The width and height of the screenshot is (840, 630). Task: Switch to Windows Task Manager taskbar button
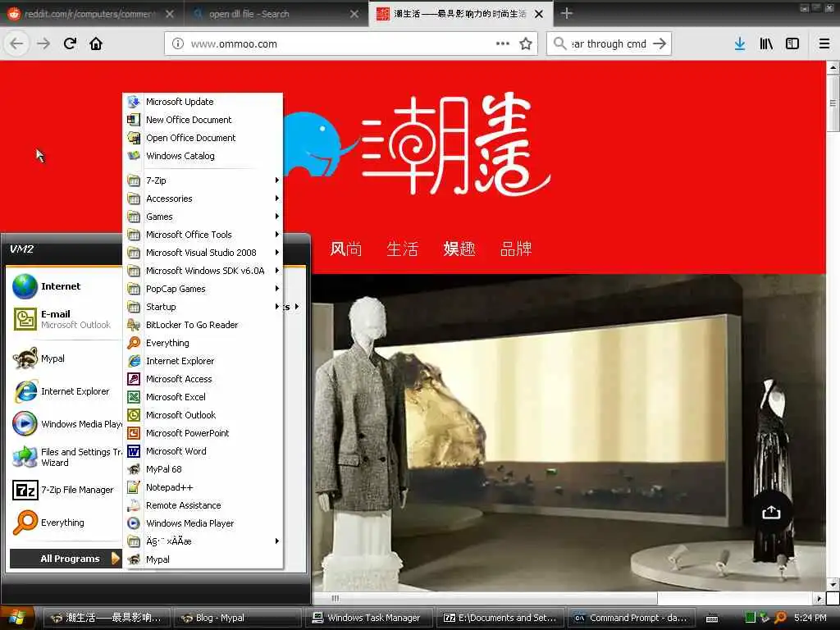(x=368, y=618)
